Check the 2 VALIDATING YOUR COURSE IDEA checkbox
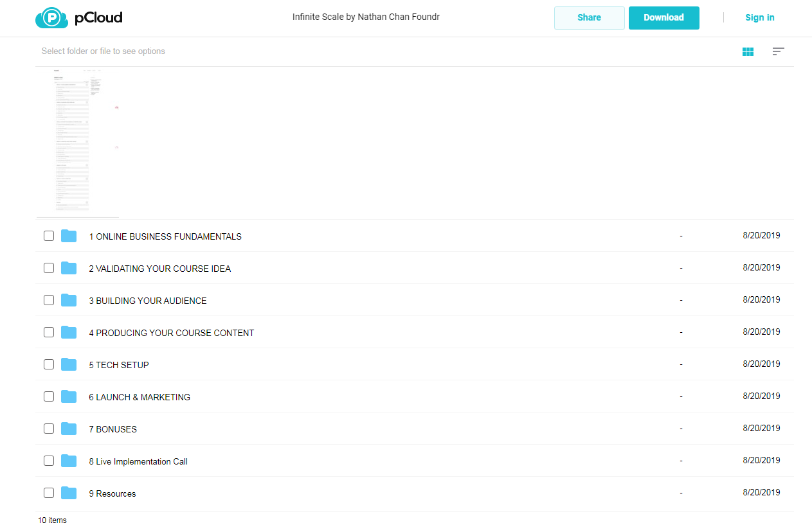812x532 pixels. [49, 268]
